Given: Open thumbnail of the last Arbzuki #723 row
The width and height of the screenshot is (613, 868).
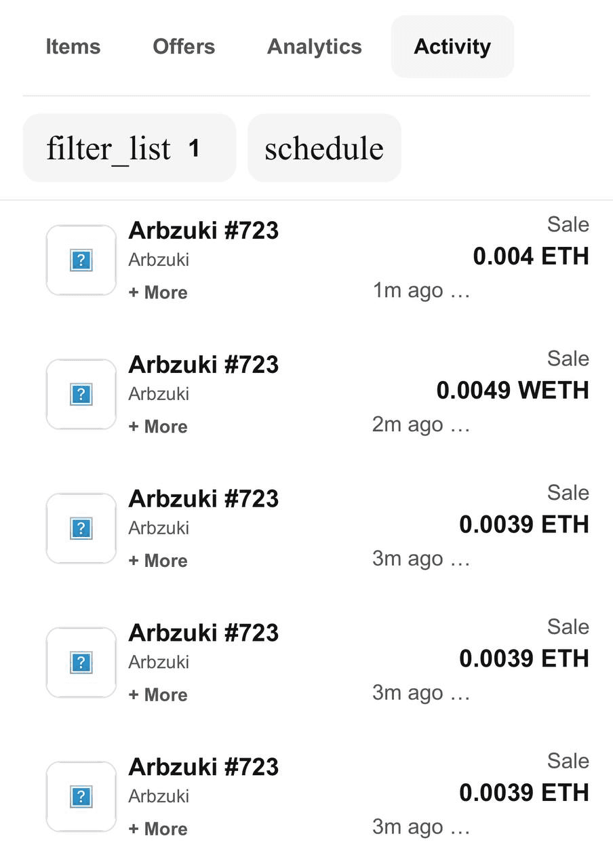Looking at the screenshot, I should pyautogui.click(x=81, y=797).
